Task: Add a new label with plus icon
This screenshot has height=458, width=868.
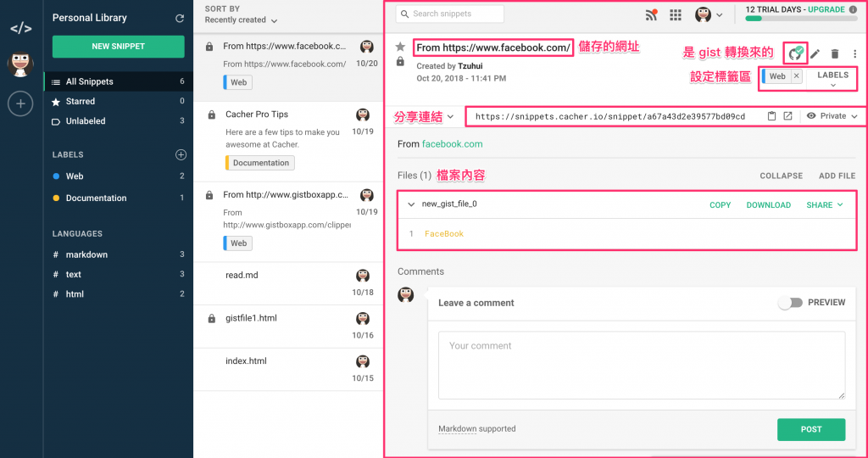Action: pos(181,154)
